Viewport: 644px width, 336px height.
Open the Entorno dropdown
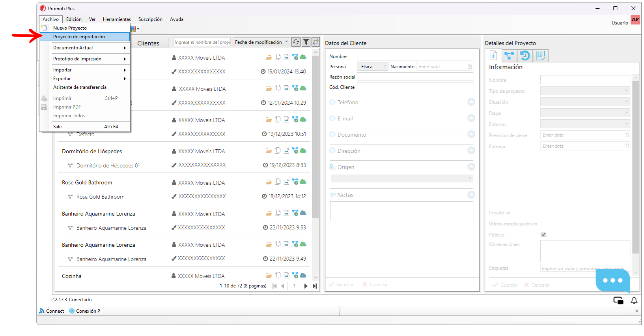[585, 124]
